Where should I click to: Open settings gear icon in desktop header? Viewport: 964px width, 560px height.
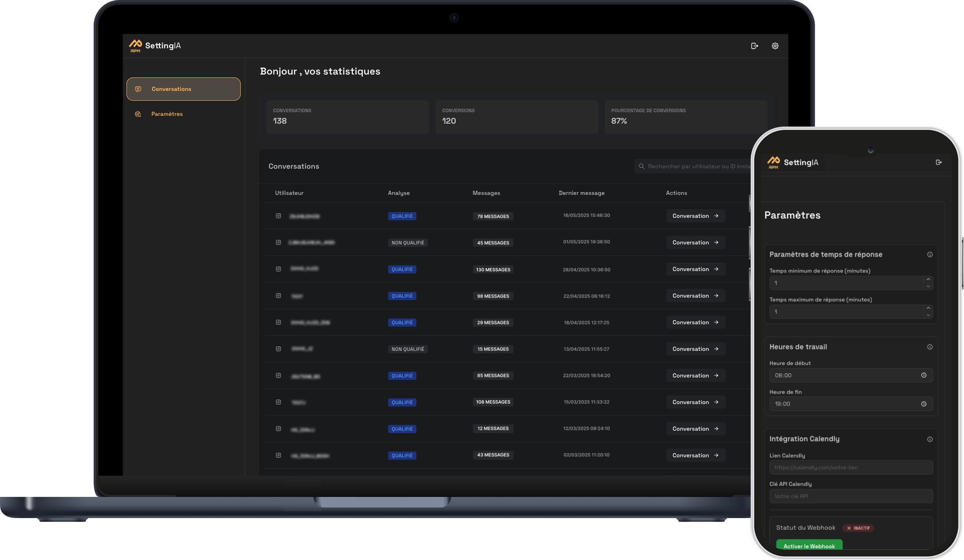click(775, 46)
